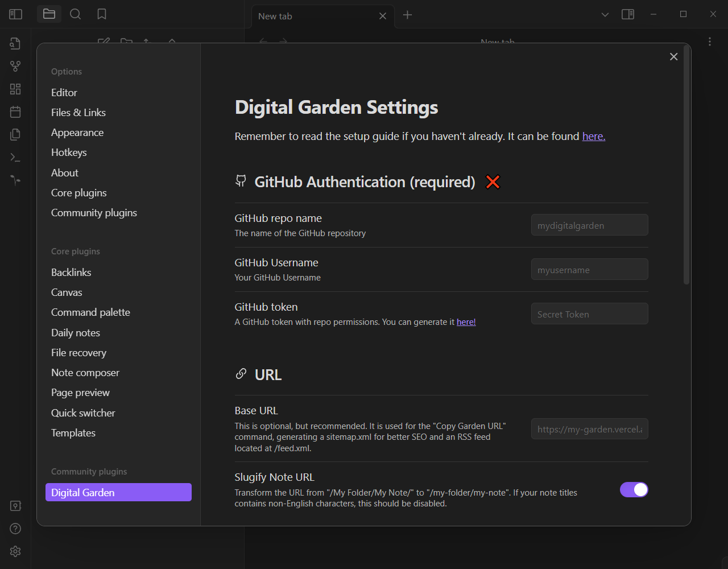This screenshot has height=569, width=728.
Task: Disable the Slugify Note URL toggle
Action: click(634, 489)
